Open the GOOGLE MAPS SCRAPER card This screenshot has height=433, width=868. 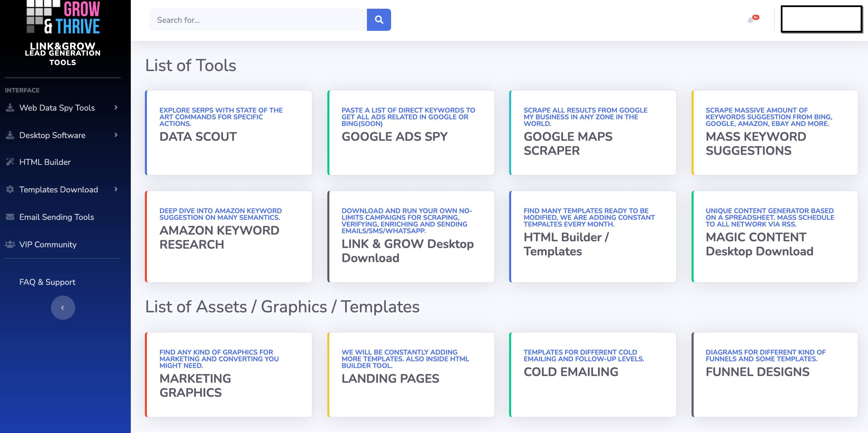point(593,133)
